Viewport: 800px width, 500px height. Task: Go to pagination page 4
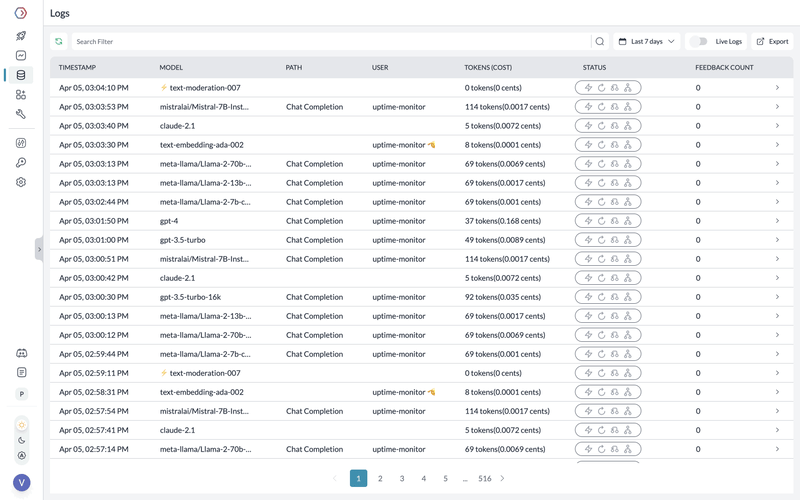click(x=423, y=478)
